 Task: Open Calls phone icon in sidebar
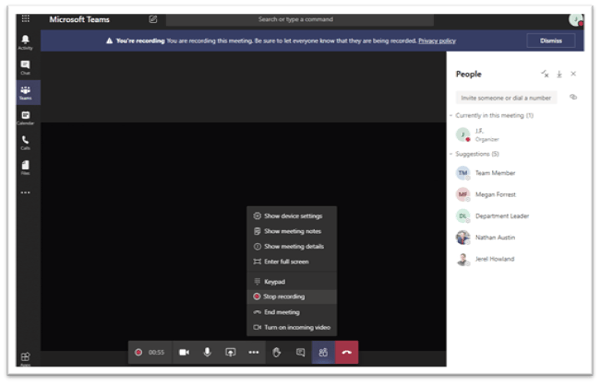coord(25,142)
